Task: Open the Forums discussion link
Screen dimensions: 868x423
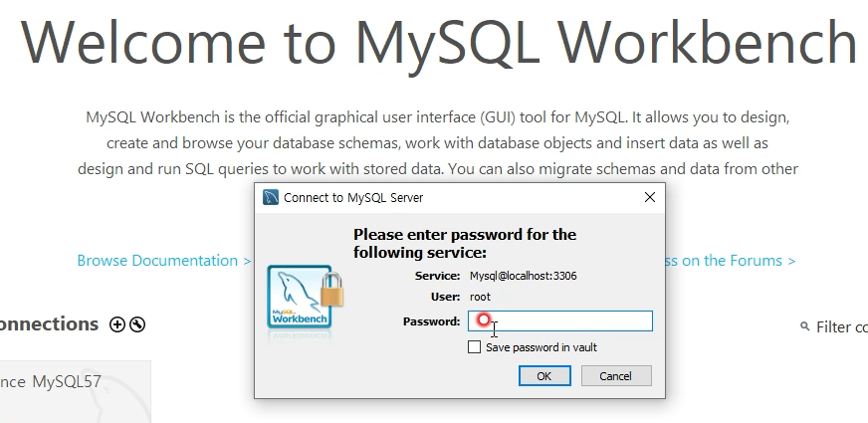Action: [731, 260]
